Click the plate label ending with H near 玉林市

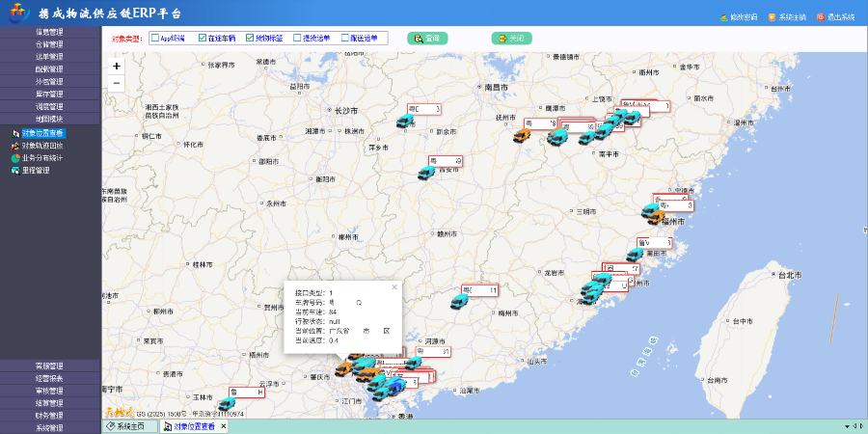click(248, 392)
